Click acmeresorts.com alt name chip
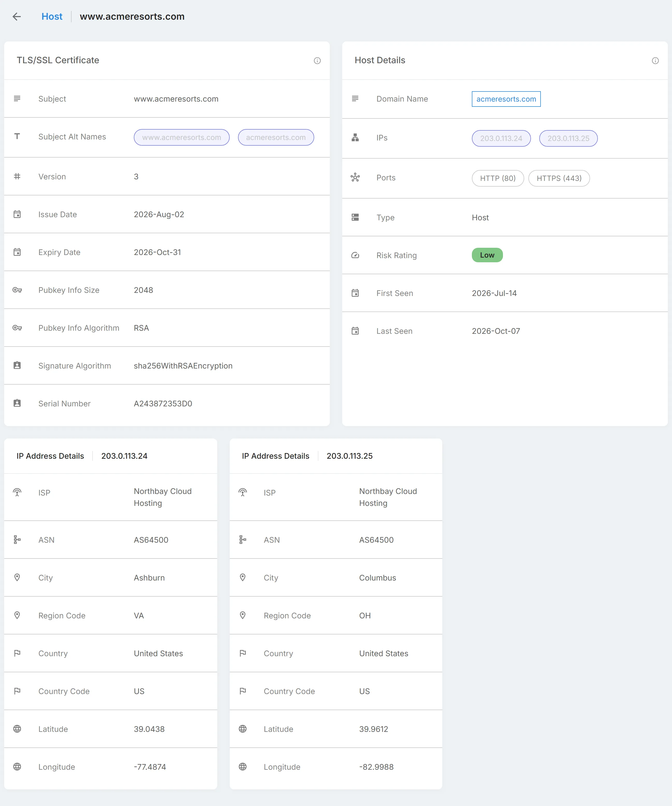 (276, 137)
